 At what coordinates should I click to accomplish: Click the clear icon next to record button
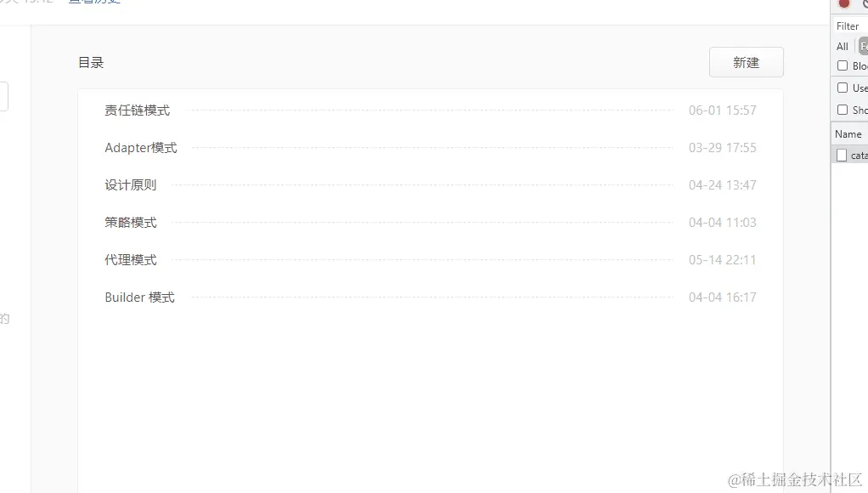pyautogui.click(x=864, y=3)
